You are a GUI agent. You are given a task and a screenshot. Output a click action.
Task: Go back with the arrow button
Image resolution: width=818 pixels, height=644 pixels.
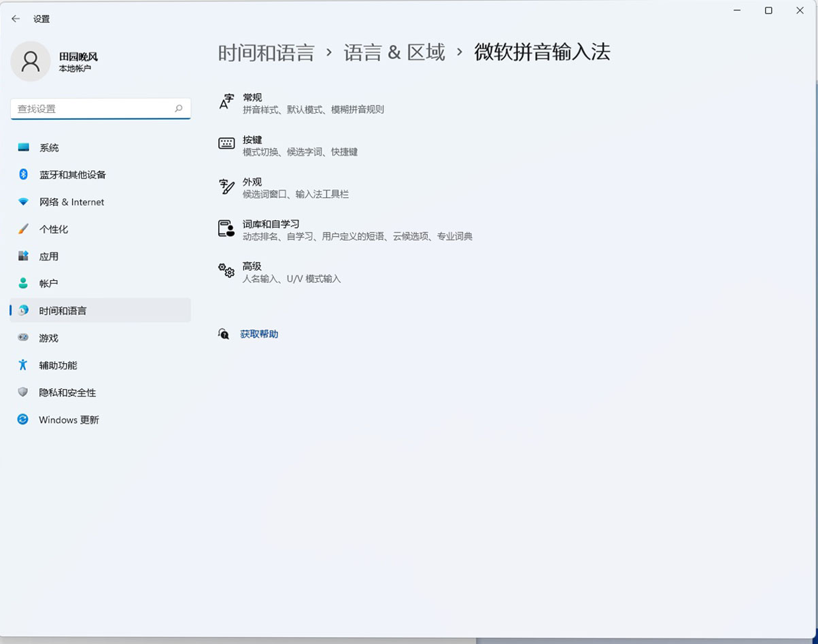(15, 18)
